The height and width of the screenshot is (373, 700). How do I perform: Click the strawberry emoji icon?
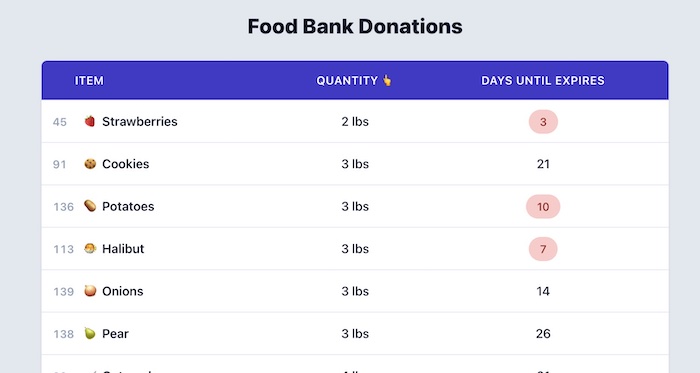(x=90, y=121)
